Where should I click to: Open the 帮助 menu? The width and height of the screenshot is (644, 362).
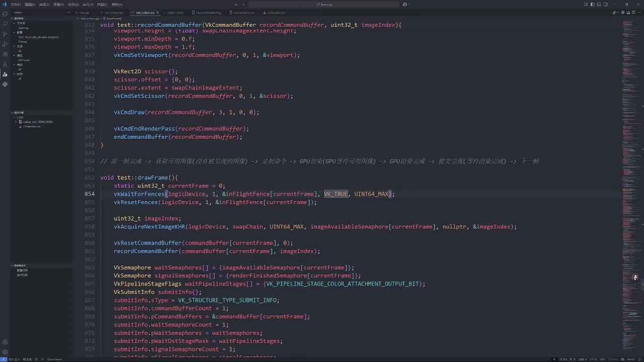(x=117, y=4)
